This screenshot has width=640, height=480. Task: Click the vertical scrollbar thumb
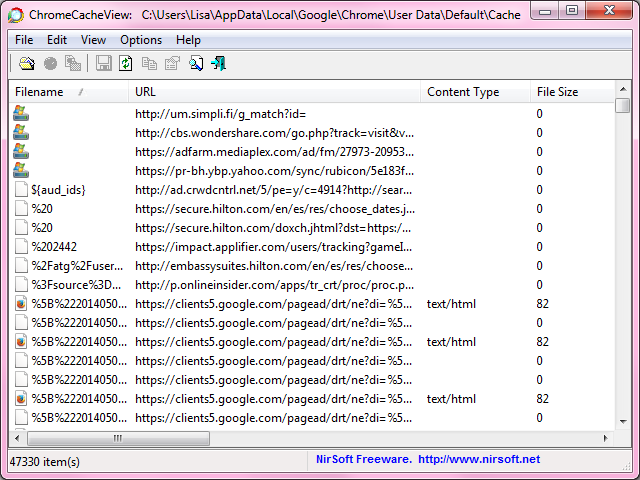point(623,105)
